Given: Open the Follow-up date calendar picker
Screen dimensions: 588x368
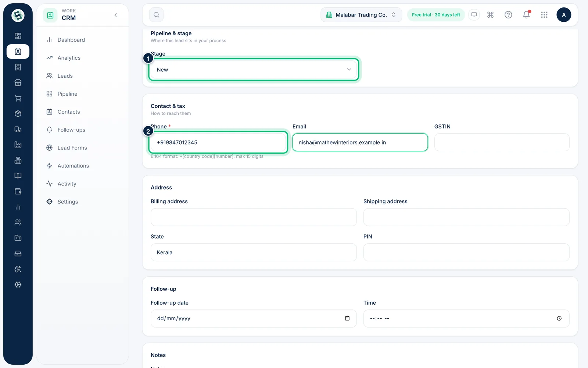Looking at the screenshot, I should click(x=347, y=318).
